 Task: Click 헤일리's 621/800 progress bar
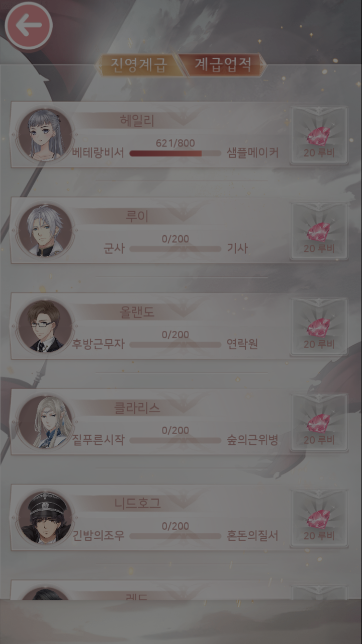click(x=175, y=153)
